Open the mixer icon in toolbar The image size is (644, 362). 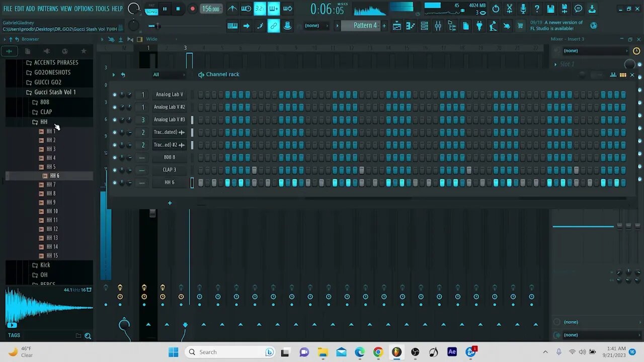438,26
